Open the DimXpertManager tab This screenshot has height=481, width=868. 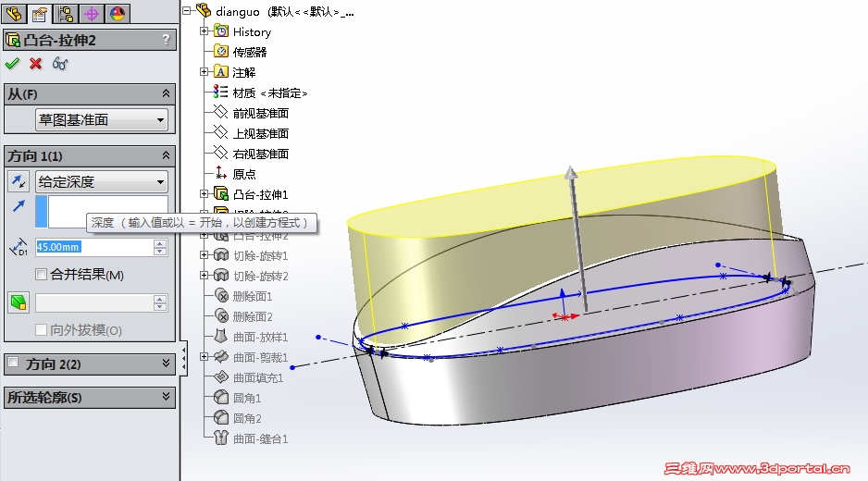pos(92,13)
